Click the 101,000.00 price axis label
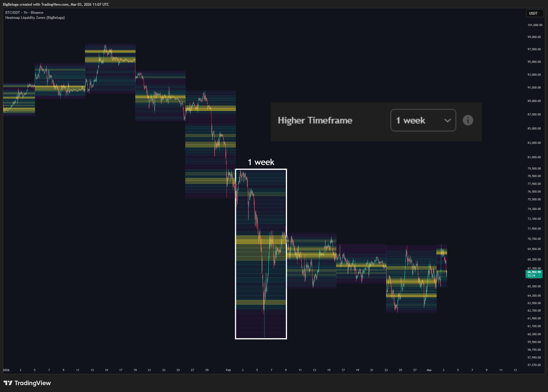 pos(535,25)
